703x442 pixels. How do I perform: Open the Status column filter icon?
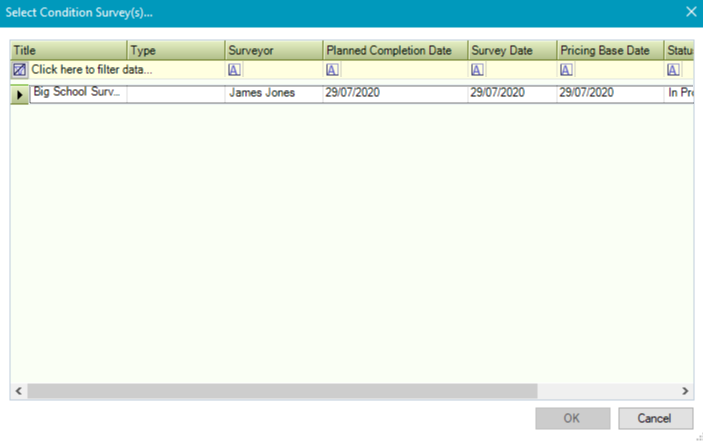[x=673, y=70]
